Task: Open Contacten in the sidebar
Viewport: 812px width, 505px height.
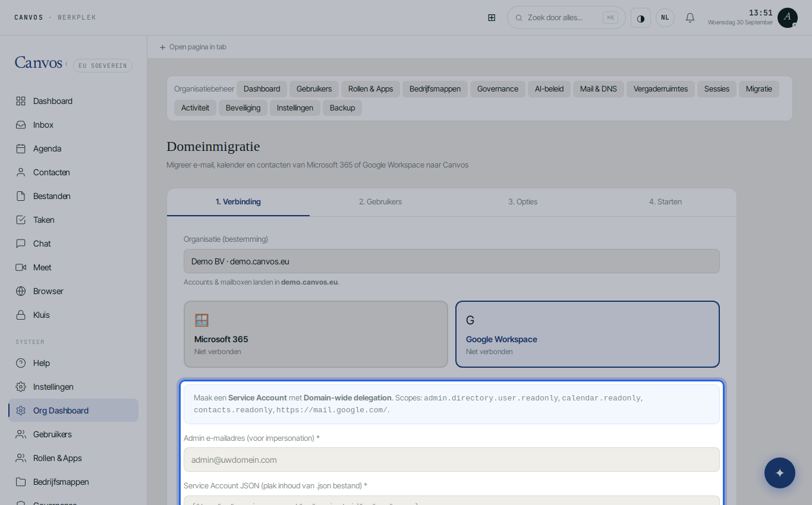Action: tap(74, 172)
